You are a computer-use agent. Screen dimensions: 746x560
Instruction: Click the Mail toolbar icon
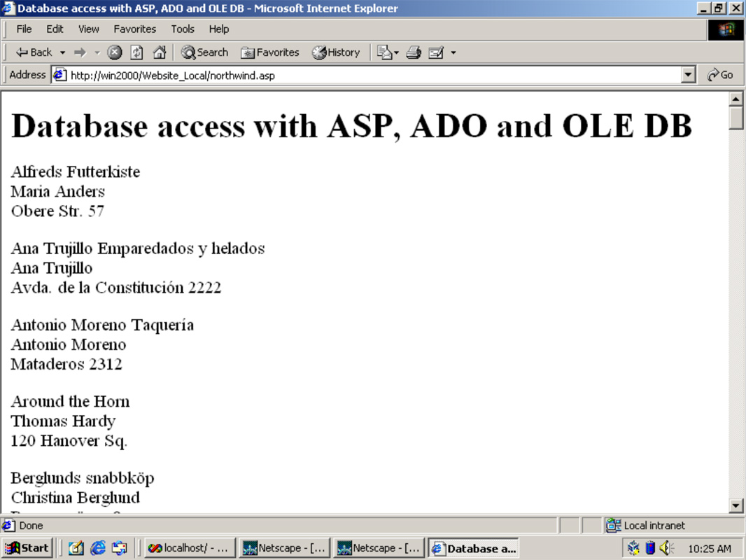(x=387, y=52)
